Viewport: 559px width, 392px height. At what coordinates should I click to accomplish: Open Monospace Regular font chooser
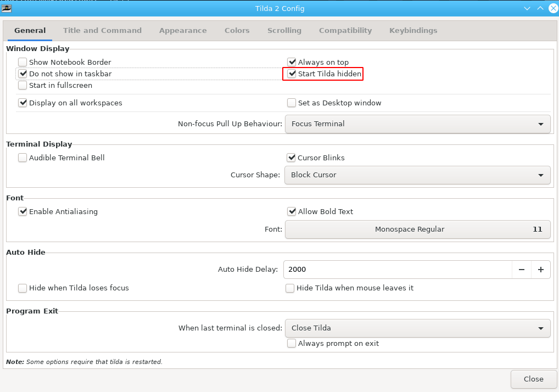click(417, 229)
